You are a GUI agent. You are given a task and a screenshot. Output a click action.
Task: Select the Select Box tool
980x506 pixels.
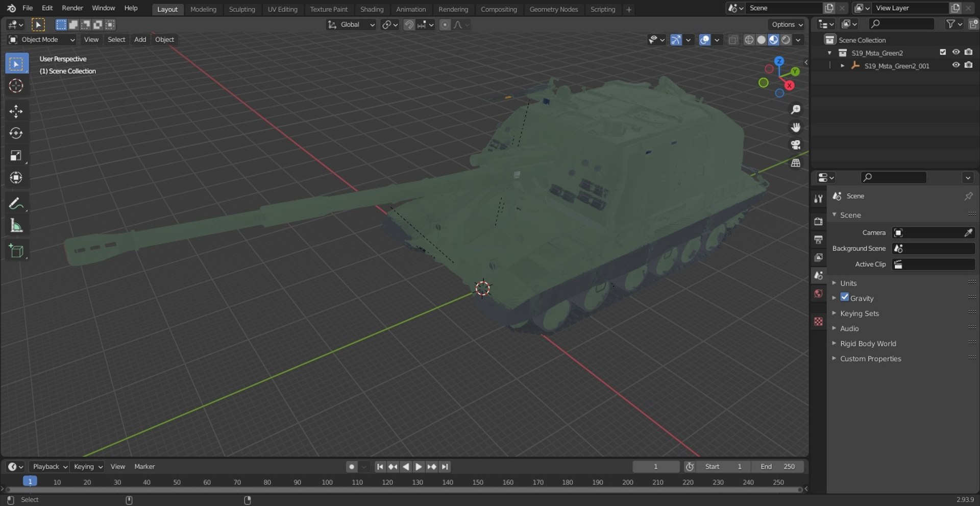(16, 64)
